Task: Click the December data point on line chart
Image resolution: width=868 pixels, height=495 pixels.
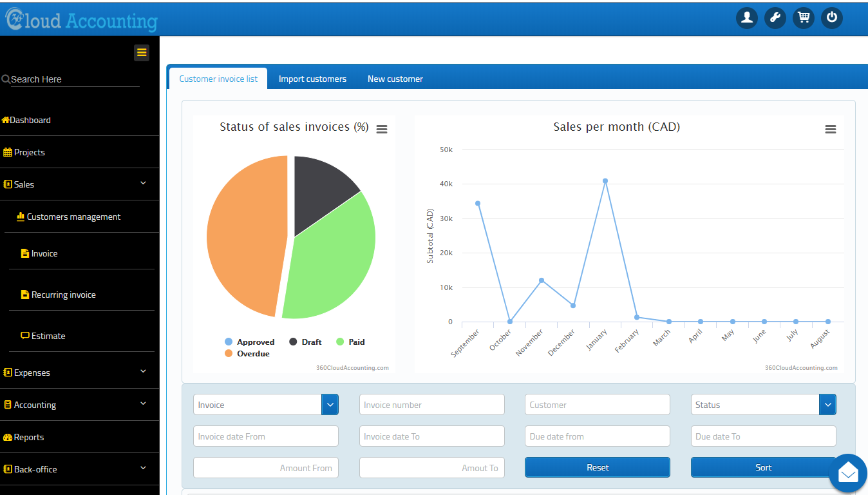Action: click(573, 306)
